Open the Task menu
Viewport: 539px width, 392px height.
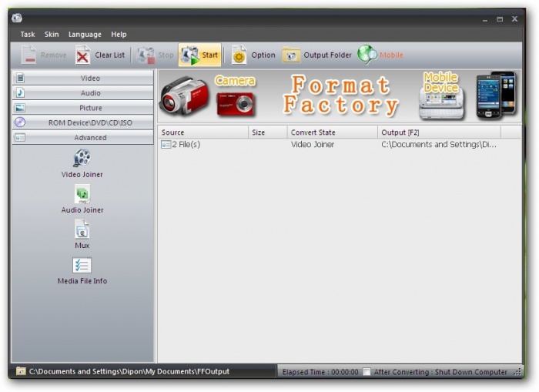coord(28,35)
